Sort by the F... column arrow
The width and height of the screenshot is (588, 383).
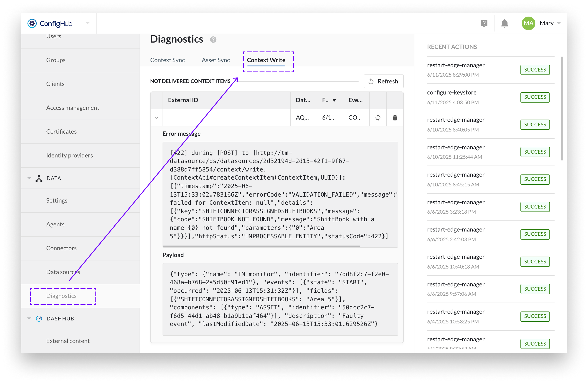334,100
